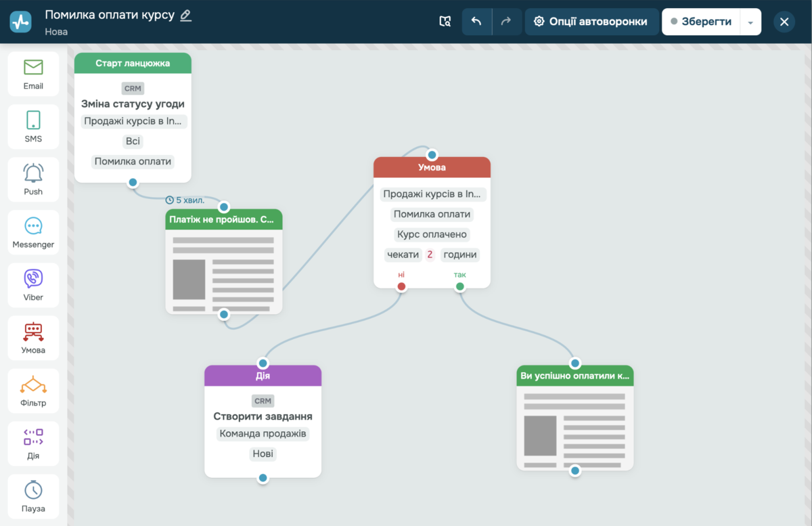Pick the SMS block icon
Screen dimensions: 812x526
click(x=33, y=120)
